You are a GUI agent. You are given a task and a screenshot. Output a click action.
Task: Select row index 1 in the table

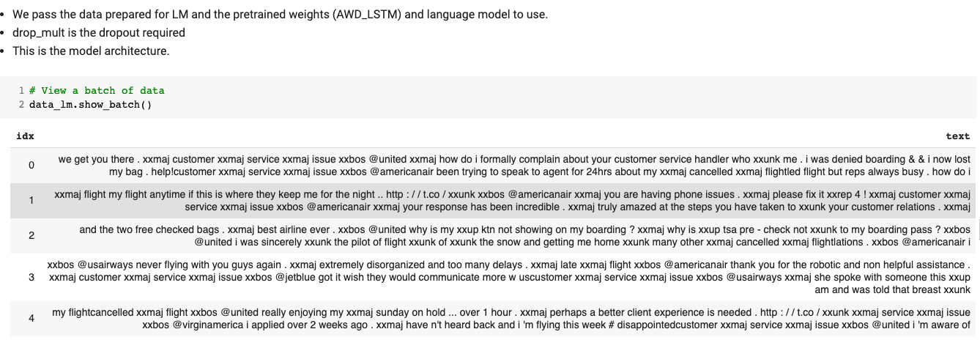(31, 200)
